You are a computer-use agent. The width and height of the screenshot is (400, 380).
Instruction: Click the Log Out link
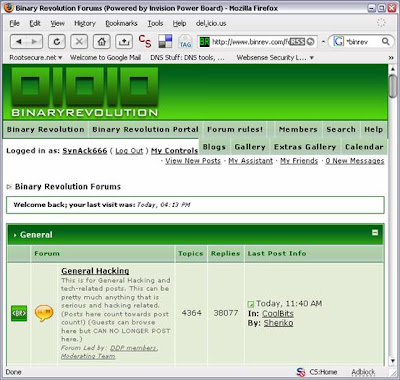(129, 151)
